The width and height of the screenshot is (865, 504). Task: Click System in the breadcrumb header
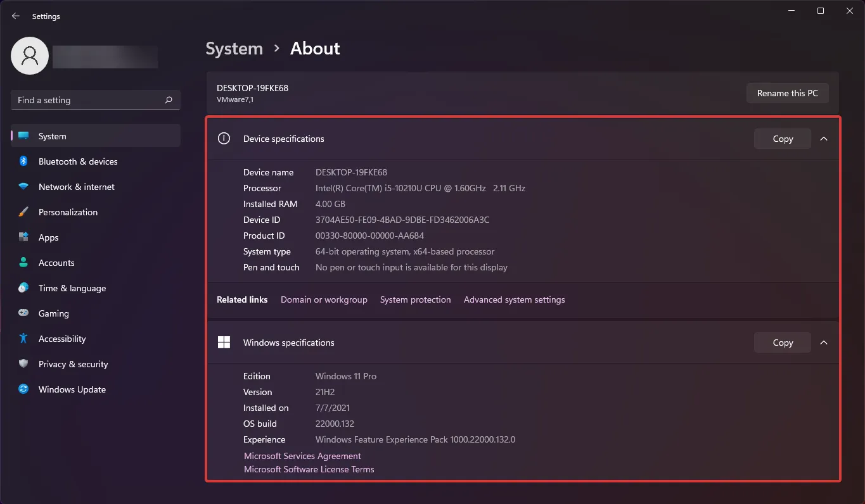(234, 49)
